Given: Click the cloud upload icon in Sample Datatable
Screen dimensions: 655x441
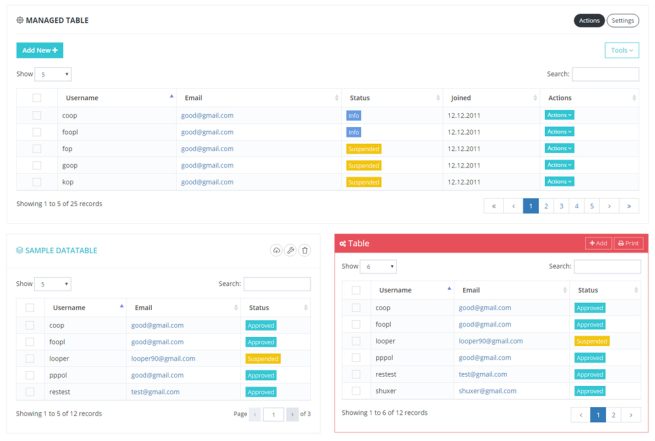Looking at the screenshot, I should pos(276,250).
